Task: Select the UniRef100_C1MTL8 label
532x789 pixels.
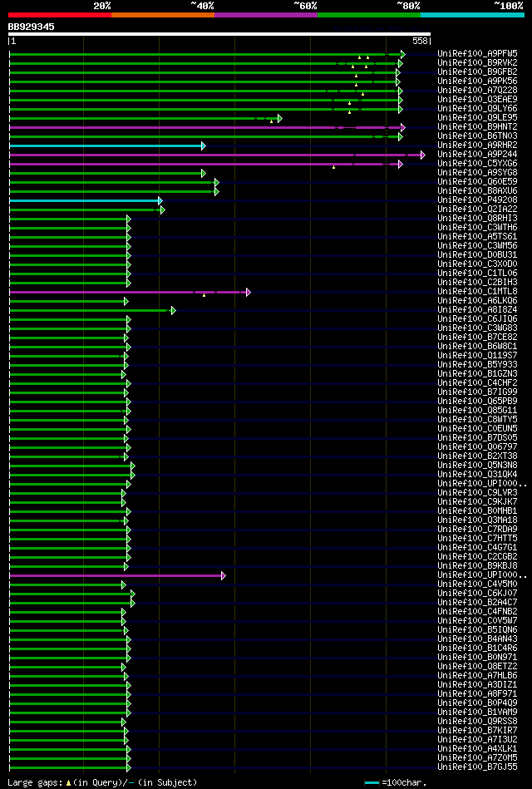Action: point(478,291)
